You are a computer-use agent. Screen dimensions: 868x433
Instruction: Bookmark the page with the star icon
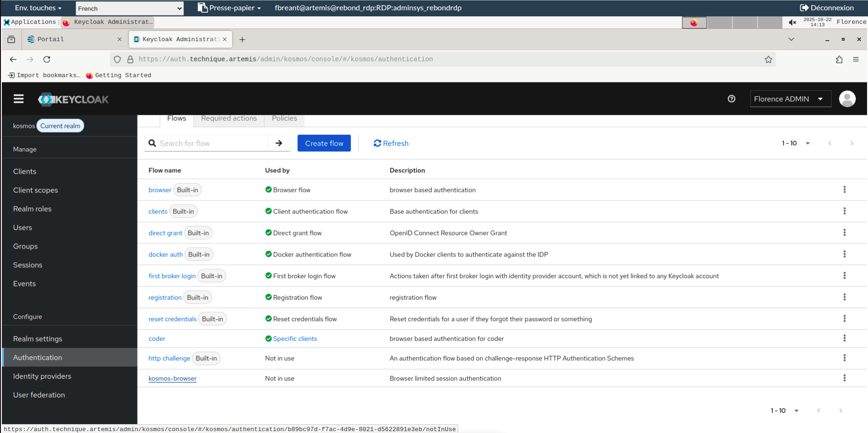tap(768, 59)
